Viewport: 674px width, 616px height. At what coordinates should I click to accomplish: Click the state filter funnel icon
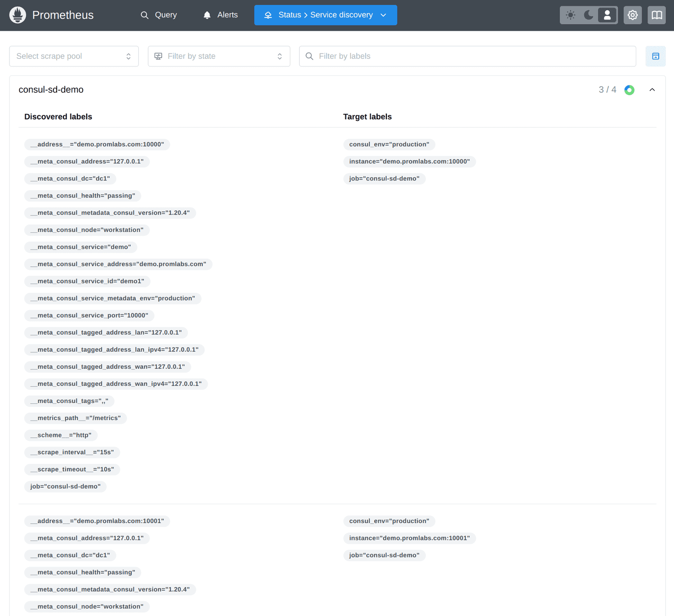(x=158, y=56)
